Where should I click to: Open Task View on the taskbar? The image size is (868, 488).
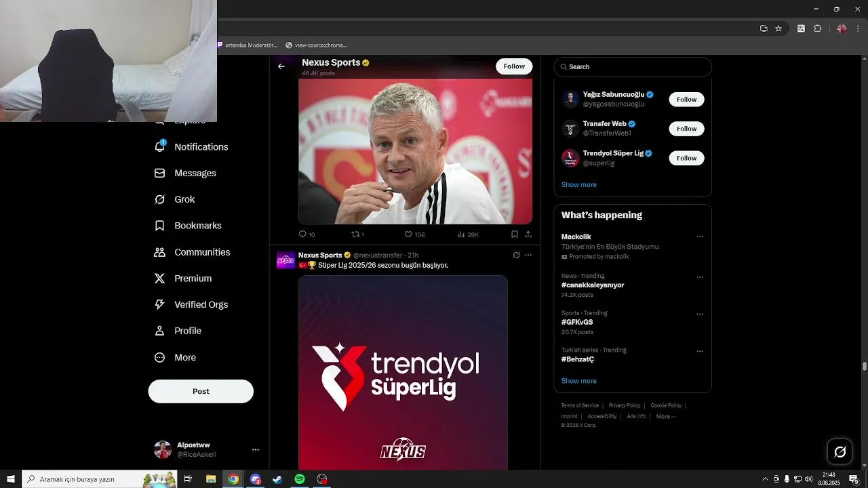point(189,479)
